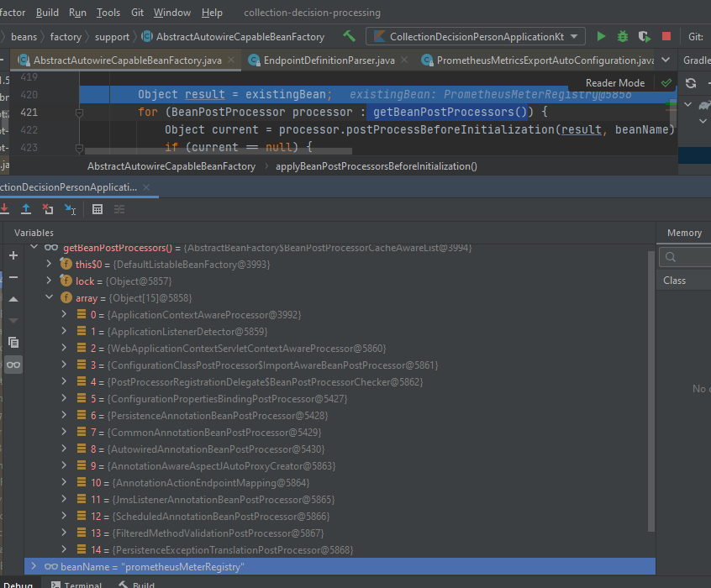
Task: Click the green Run button
Action: (x=601, y=36)
